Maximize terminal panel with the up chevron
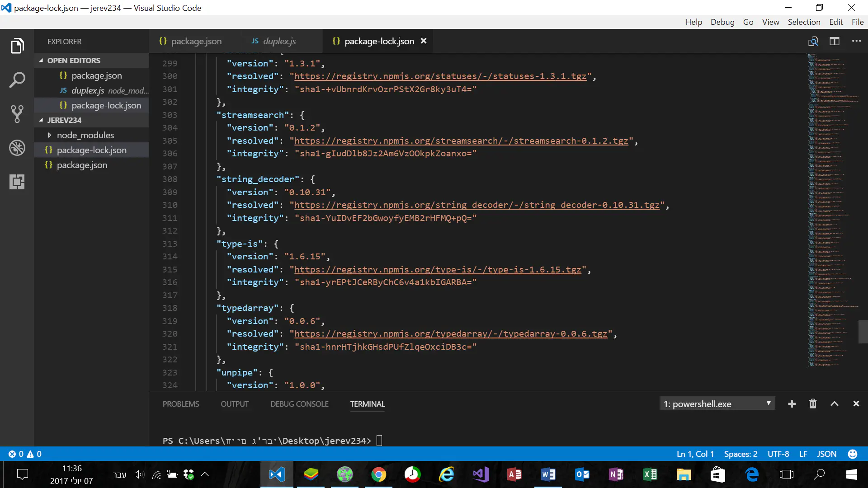Viewport: 868px width, 488px height. (835, 404)
